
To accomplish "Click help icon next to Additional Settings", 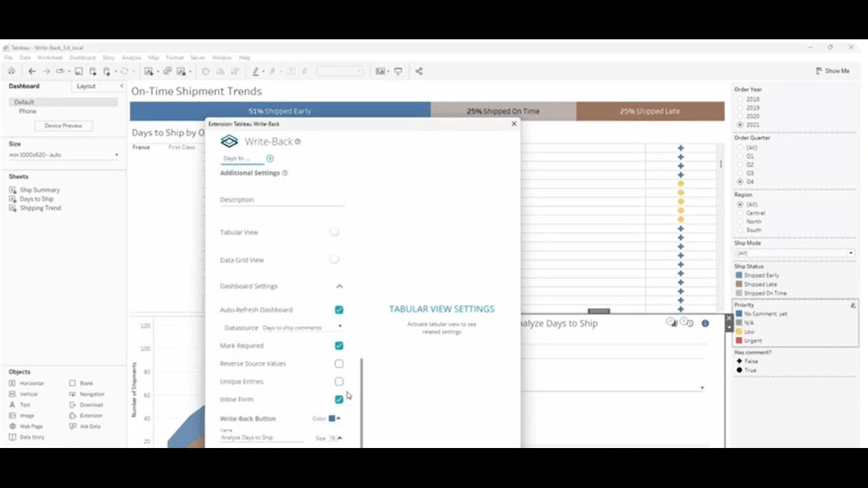I will point(285,173).
